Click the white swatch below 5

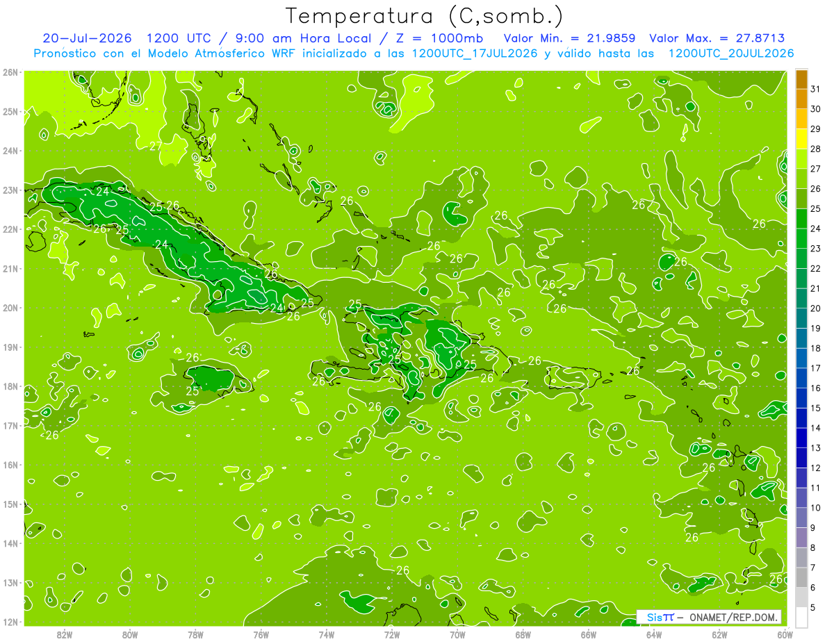pyautogui.click(x=801, y=616)
